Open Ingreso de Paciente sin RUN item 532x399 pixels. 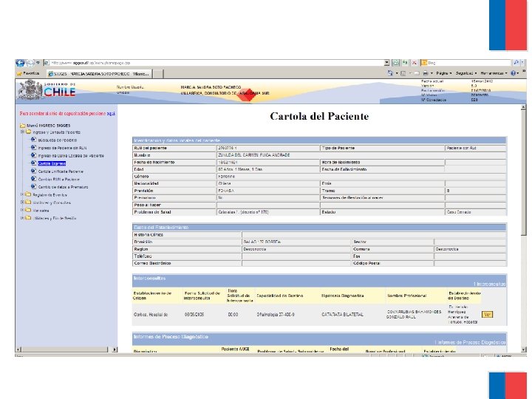(x=62, y=148)
